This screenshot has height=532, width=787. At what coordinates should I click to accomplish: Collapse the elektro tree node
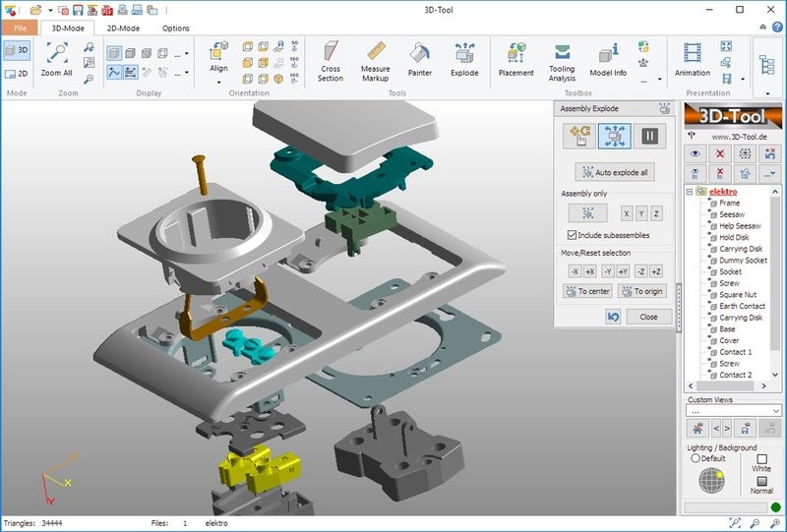pyautogui.click(x=689, y=191)
